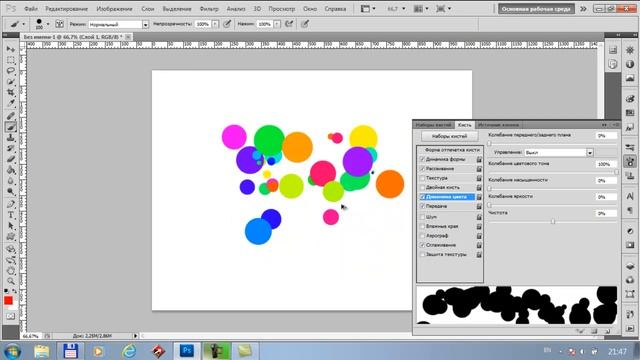640x360 pixels.
Task: Open the brush preset picker arrow
Action: pos(48,24)
